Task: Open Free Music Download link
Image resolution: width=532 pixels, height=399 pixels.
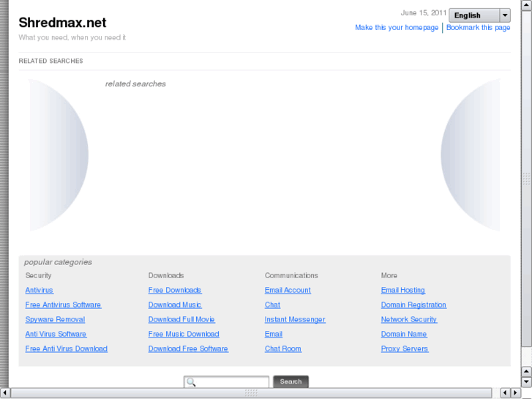Action: pos(184,334)
